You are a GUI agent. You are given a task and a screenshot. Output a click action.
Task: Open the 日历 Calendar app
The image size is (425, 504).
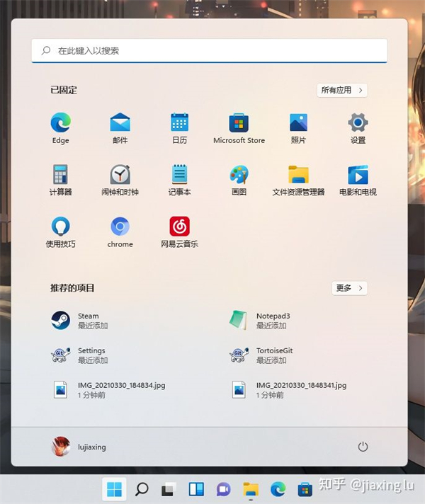[x=179, y=128]
